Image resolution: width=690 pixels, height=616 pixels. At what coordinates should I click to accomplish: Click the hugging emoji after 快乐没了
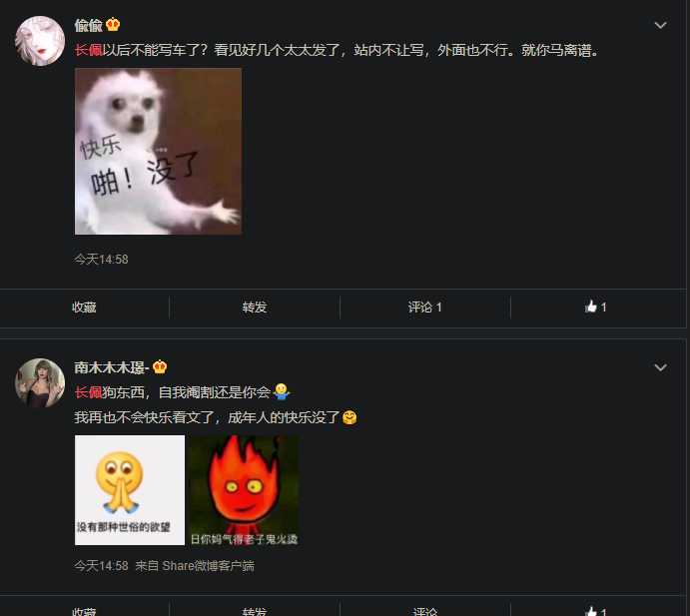point(349,417)
